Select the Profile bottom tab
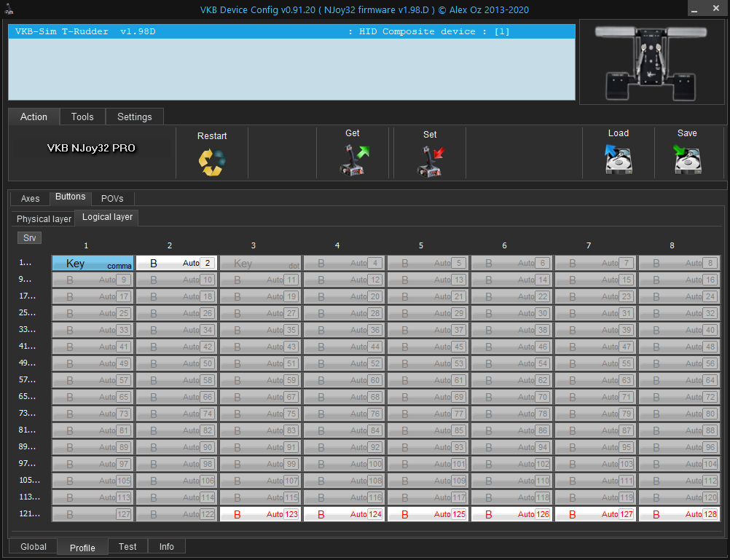 (82, 548)
